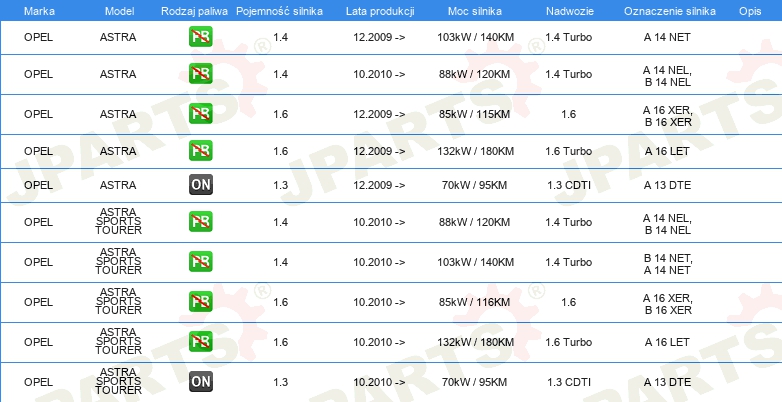Click the Model column header

[118, 9]
